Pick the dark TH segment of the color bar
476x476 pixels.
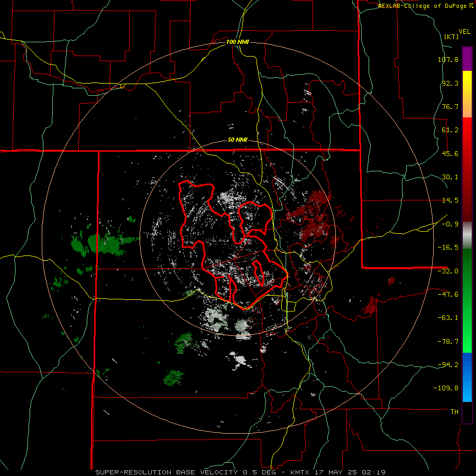pyautogui.click(x=467, y=412)
